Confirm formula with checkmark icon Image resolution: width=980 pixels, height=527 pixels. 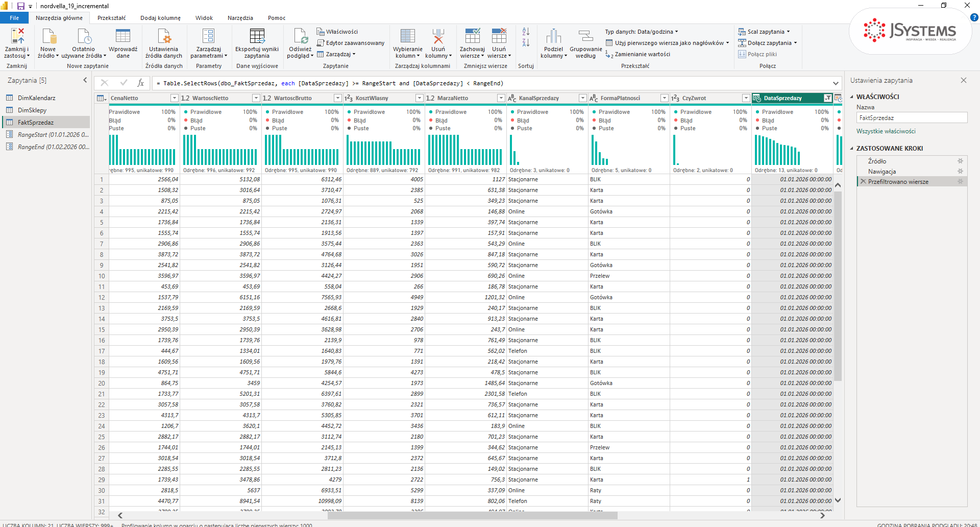[x=124, y=83]
